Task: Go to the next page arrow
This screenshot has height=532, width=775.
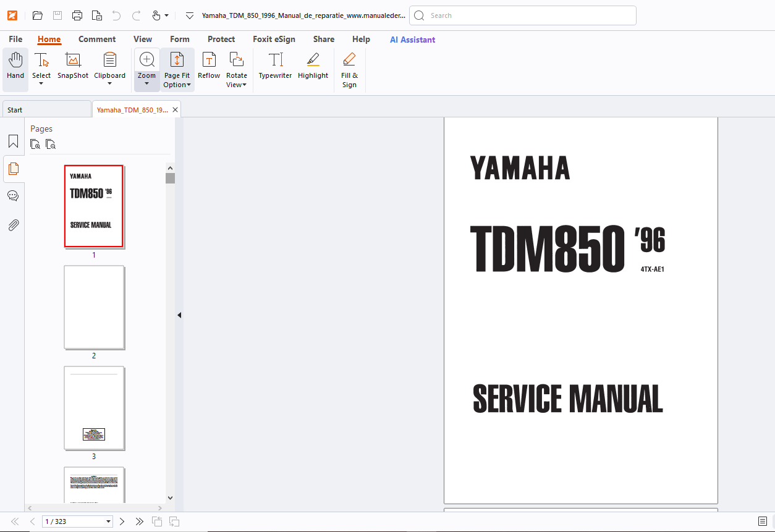Action: pos(122,521)
